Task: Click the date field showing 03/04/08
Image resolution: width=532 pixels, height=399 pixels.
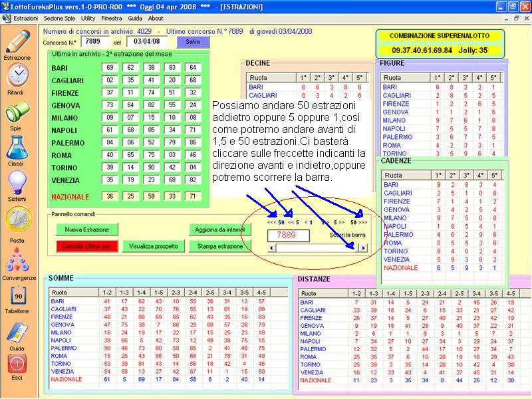Action: (x=147, y=42)
